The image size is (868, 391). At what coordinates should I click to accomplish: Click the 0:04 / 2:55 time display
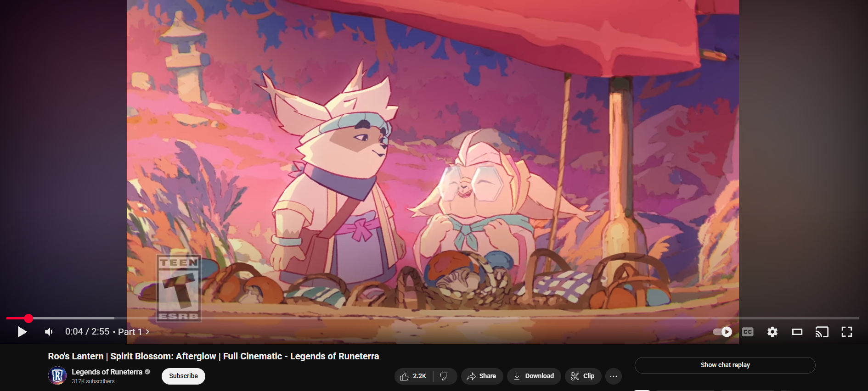[x=87, y=332]
